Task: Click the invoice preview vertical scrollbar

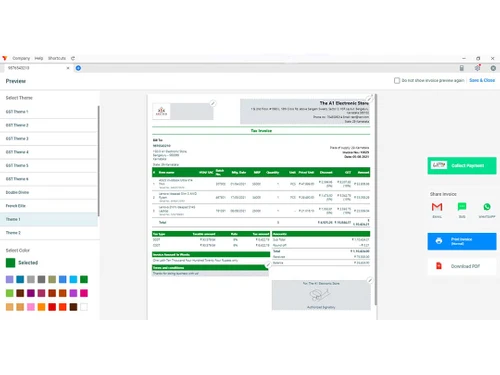Action: pyautogui.click(x=376, y=200)
